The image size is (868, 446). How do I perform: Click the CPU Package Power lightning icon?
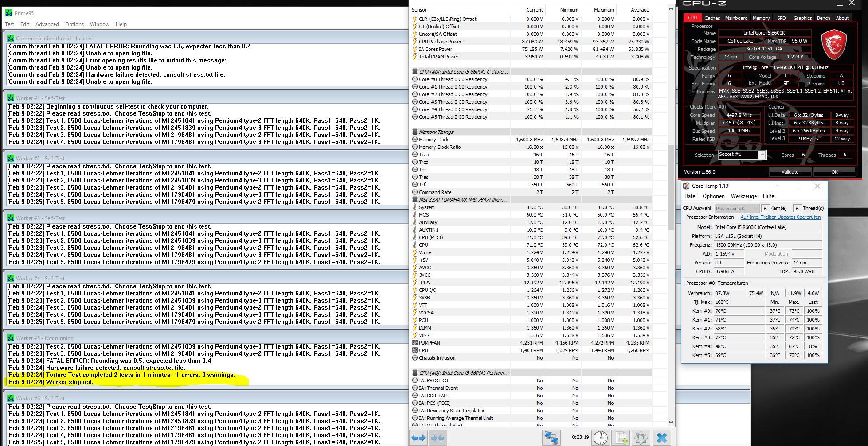[415, 42]
